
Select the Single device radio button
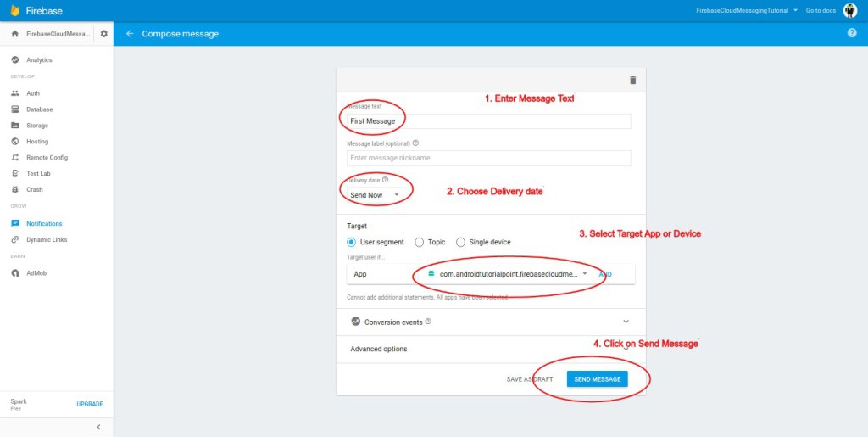(x=460, y=242)
